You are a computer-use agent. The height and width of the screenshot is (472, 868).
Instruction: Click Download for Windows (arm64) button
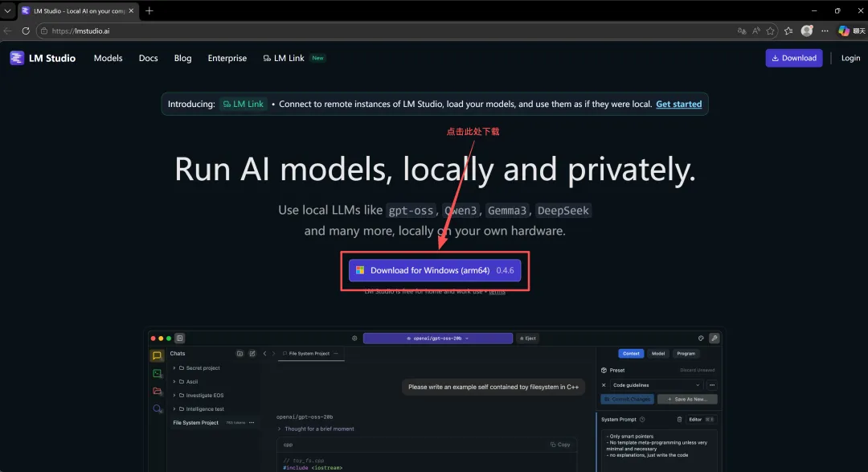coord(435,270)
